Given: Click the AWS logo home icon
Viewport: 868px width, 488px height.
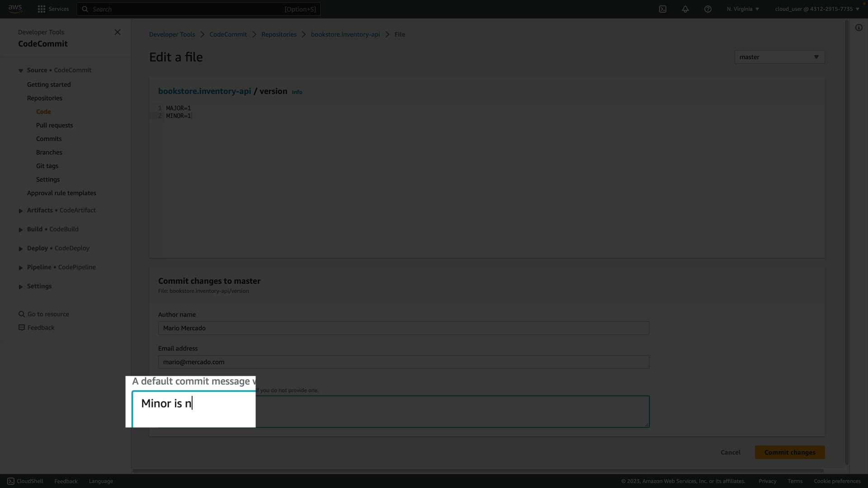Looking at the screenshot, I should (15, 9).
